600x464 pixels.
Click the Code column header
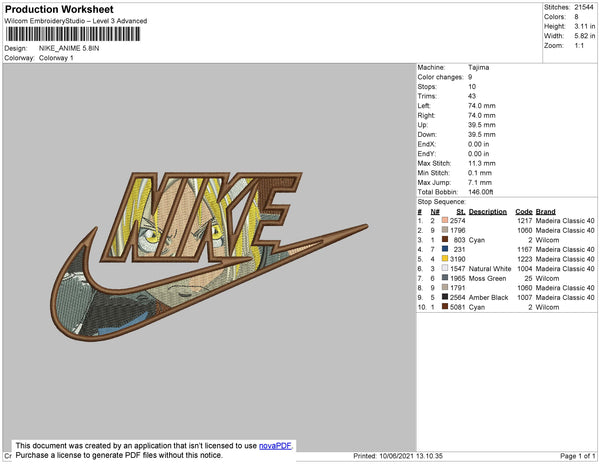pyautogui.click(x=523, y=212)
